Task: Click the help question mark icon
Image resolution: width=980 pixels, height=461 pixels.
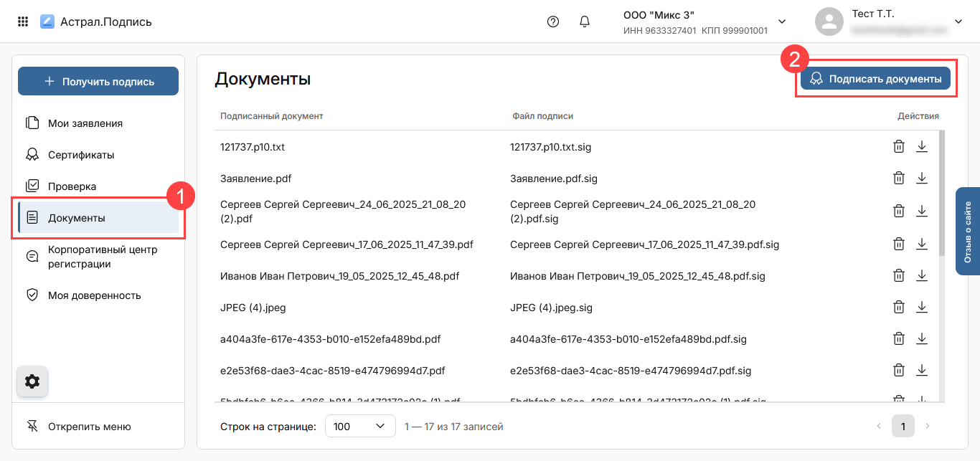Action: pyautogui.click(x=552, y=22)
